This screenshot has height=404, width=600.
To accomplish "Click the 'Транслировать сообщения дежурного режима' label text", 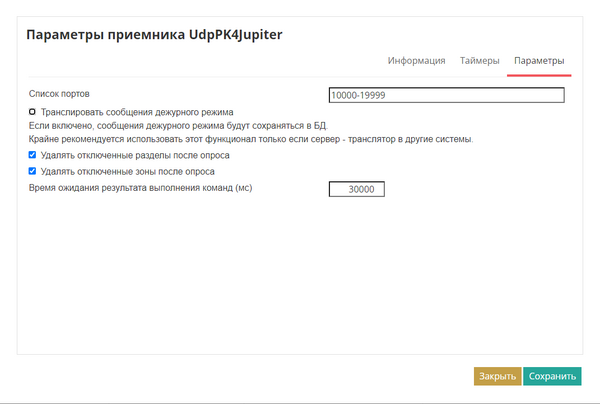I will [x=137, y=112].
